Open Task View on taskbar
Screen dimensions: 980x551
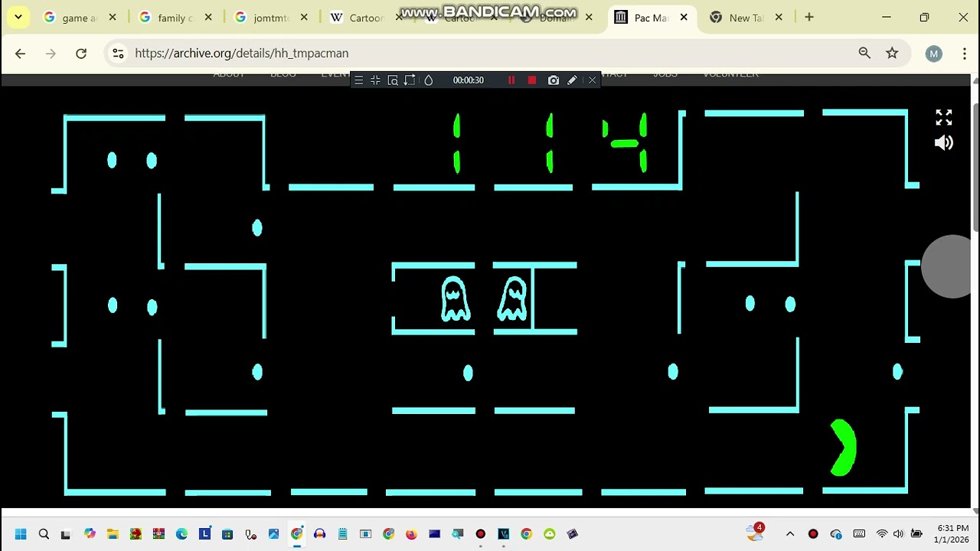66,534
